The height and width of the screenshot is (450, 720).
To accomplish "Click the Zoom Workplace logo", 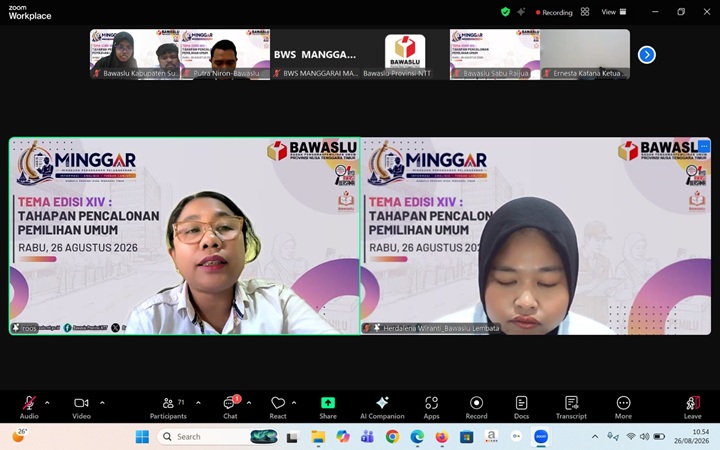I will [30, 12].
